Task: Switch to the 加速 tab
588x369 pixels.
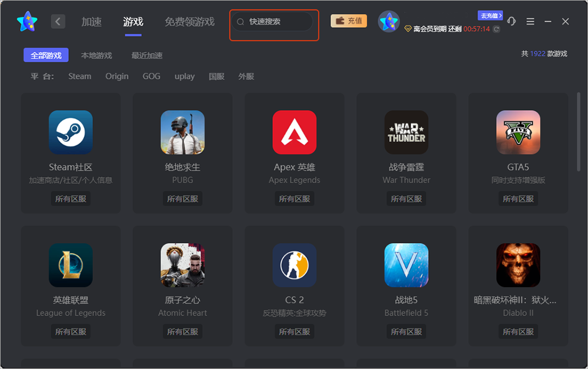Action: coord(92,22)
